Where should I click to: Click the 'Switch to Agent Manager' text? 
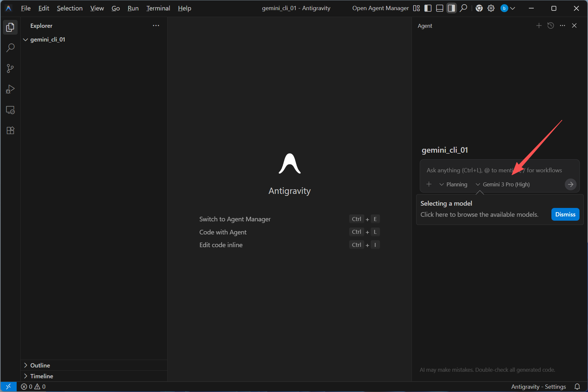point(235,219)
